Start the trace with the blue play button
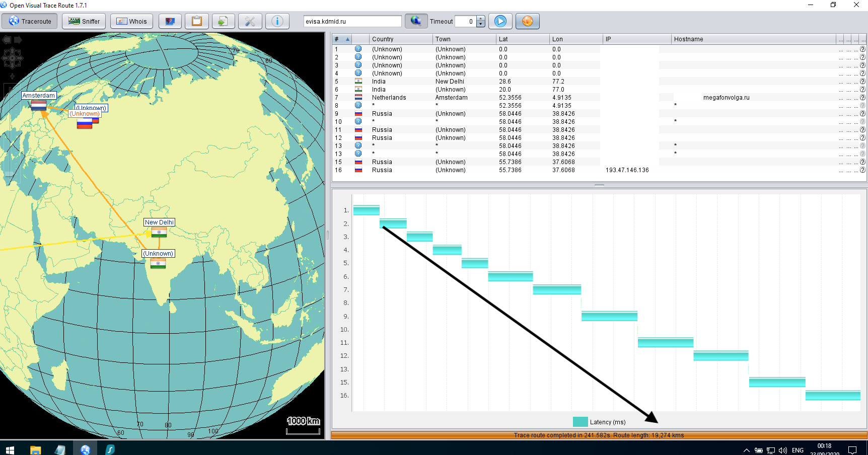The width and height of the screenshot is (868, 455). pos(500,21)
